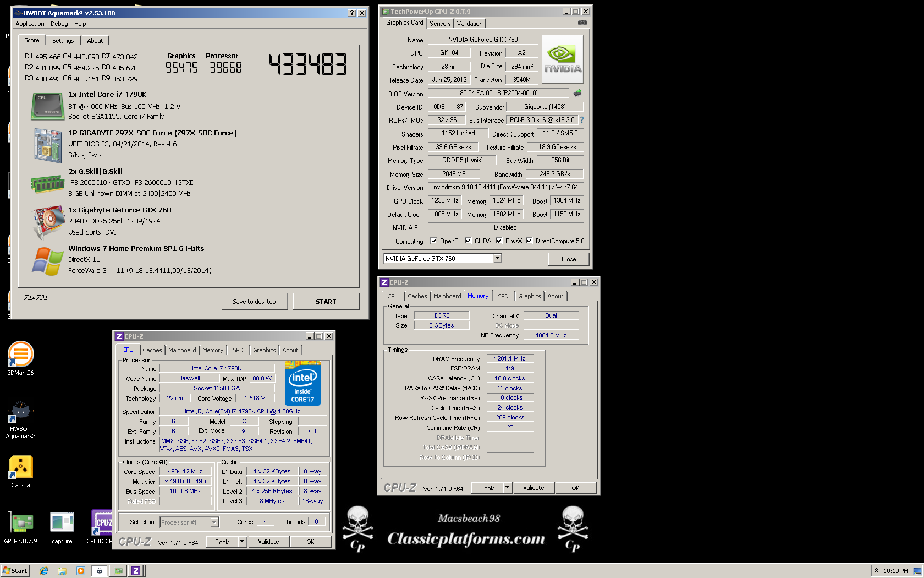The height and width of the screenshot is (578, 924).
Task: Expand the Tools arrow in the Memory tab window
Action: coord(507,488)
